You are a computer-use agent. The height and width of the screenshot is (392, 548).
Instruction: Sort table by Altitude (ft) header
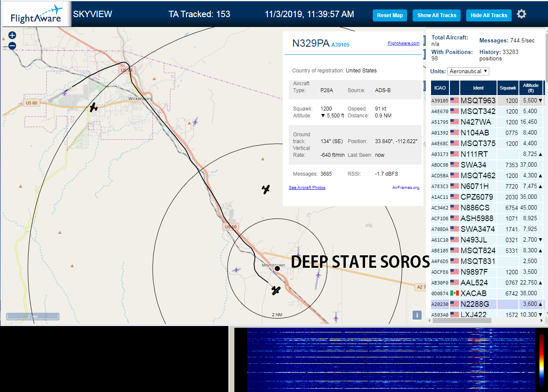pyautogui.click(x=531, y=88)
